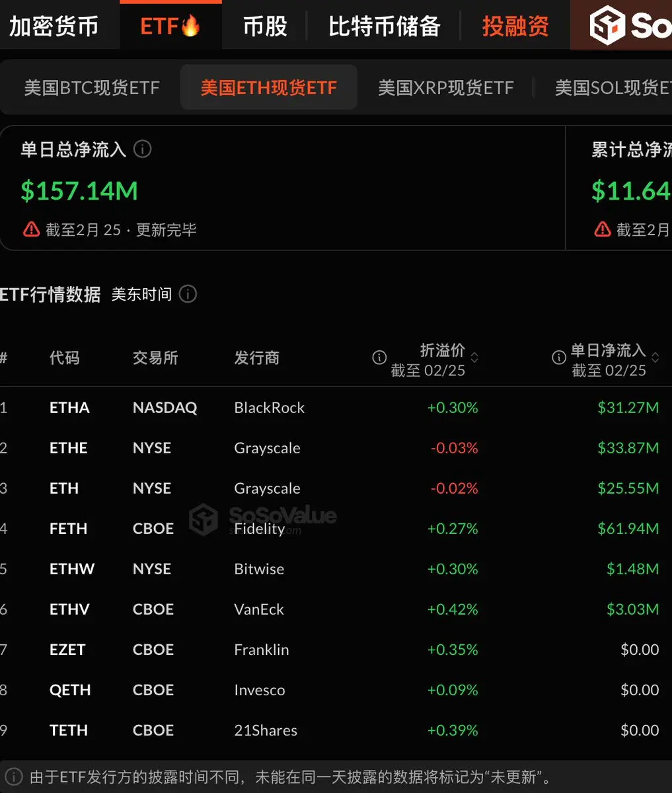672x793 pixels.
Task: Click the ETF行情数据 section heading
Action: tap(50, 294)
